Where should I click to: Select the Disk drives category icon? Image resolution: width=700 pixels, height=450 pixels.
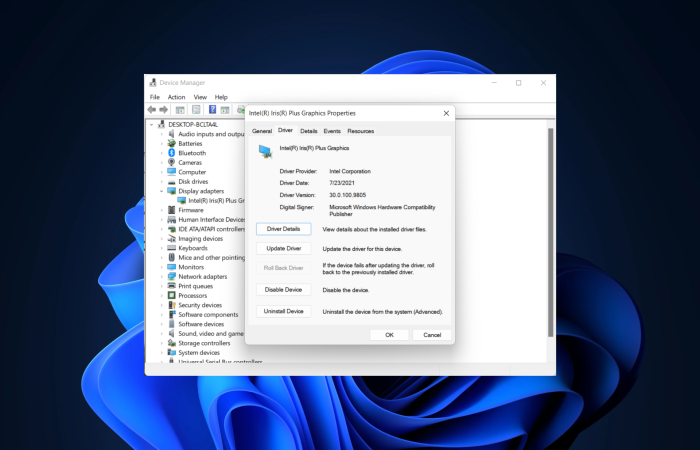click(171, 182)
